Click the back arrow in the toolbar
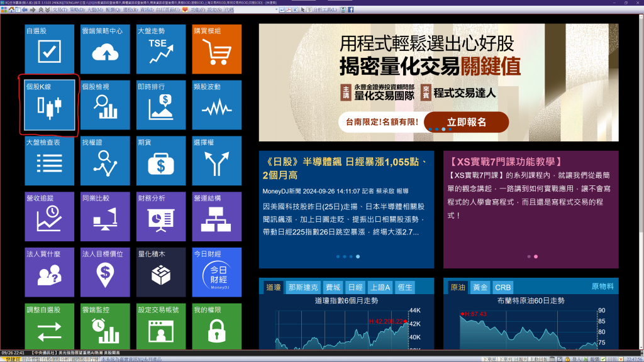The width and height of the screenshot is (644, 362). tap(25, 9)
